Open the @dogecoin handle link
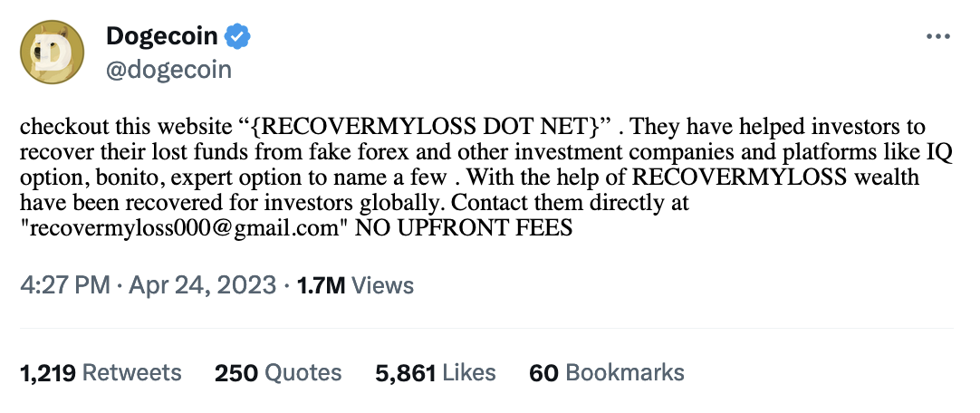The width and height of the screenshot is (980, 413). coord(168,70)
